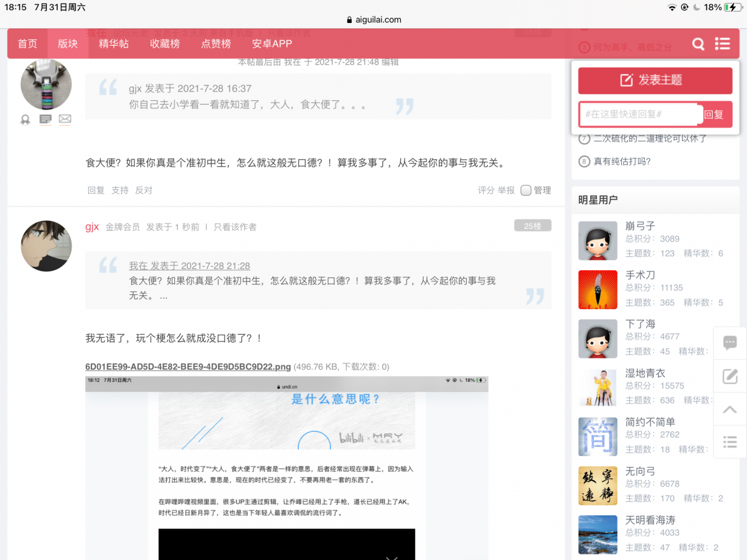The image size is (747, 560).
Task: Open 下了海 user avatar
Action: pos(598,338)
